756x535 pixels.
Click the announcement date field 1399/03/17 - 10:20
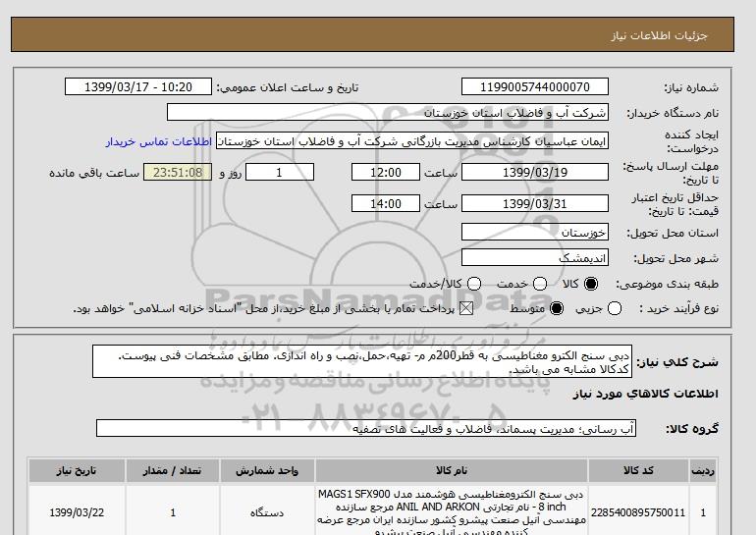(138, 86)
